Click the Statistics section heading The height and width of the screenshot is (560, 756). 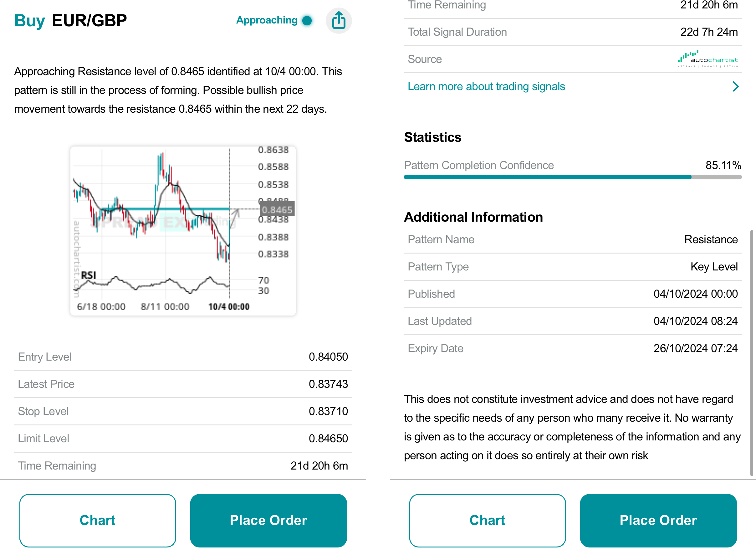[432, 137]
